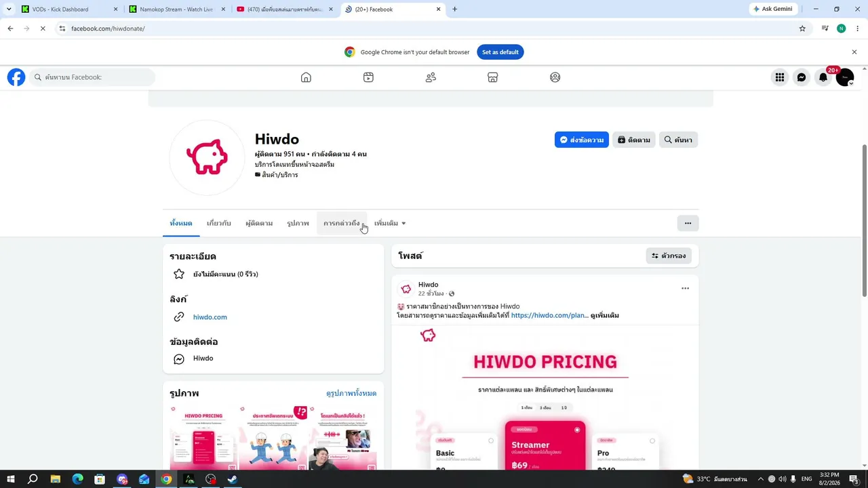This screenshot has height=488, width=868.
Task: Open a new Chrome tab with the plus button
Action: [x=454, y=9]
